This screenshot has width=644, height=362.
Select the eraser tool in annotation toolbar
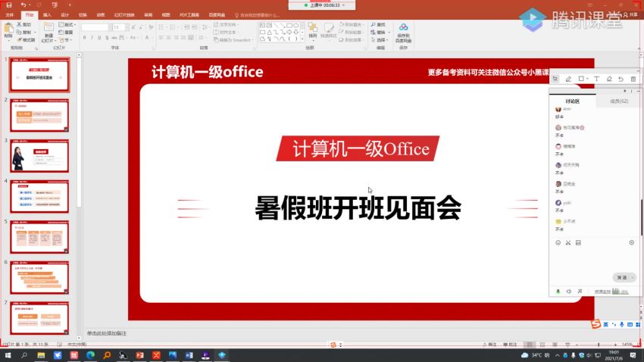[x=609, y=79]
